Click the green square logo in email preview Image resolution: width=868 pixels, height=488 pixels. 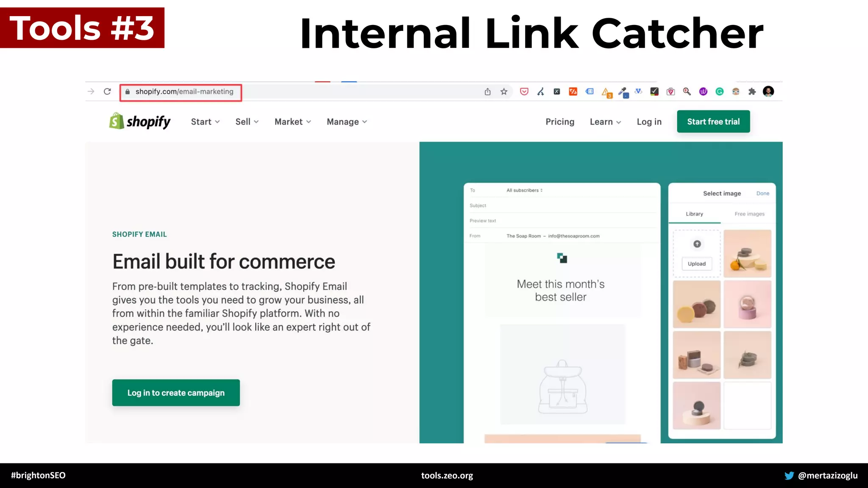click(x=562, y=258)
